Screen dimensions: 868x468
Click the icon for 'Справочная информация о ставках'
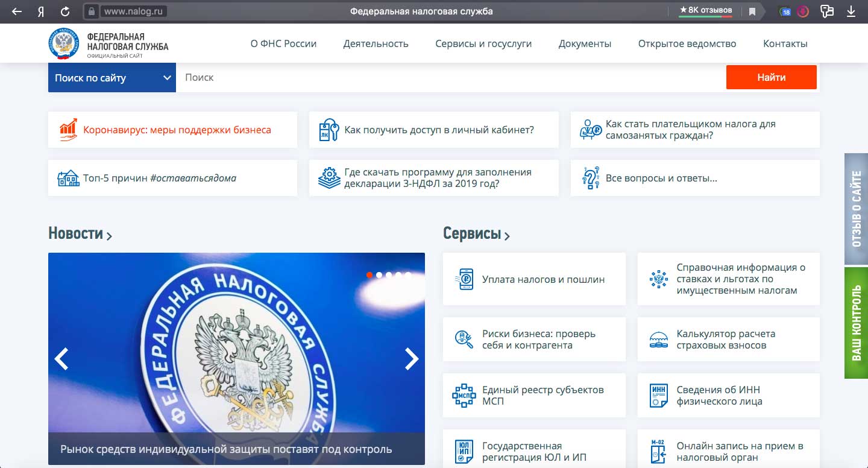(x=659, y=279)
